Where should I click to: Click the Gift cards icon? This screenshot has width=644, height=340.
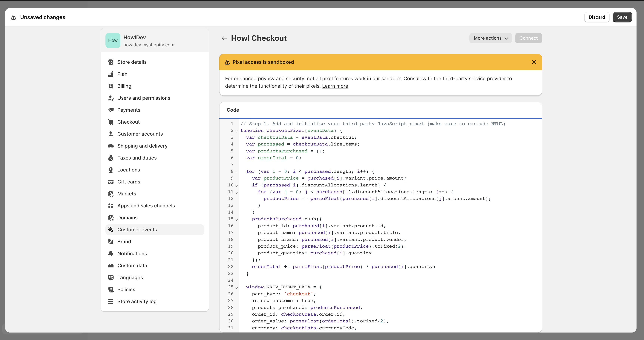pyautogui.click(x=111, y=182)
